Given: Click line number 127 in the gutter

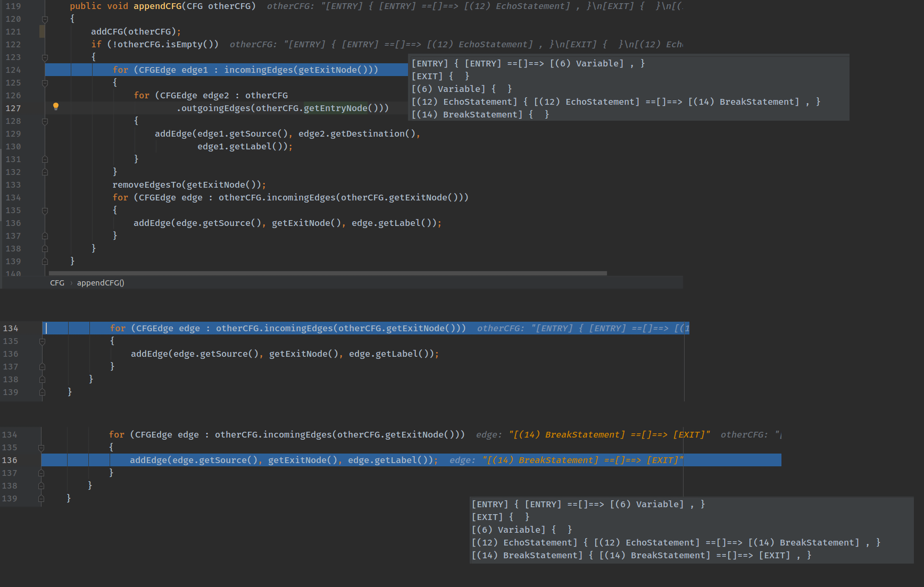Looking at the screenshot, I should click(13, 108).
